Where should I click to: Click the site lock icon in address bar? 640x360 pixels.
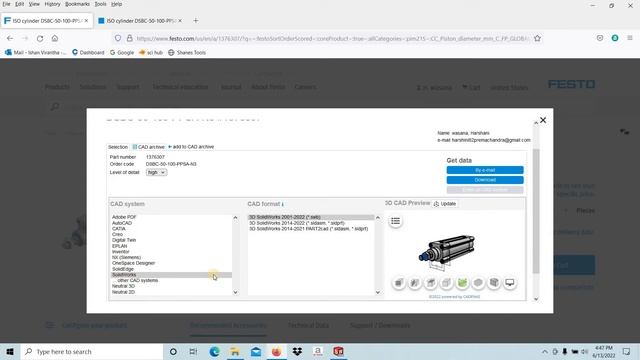(x=129, y=38)
